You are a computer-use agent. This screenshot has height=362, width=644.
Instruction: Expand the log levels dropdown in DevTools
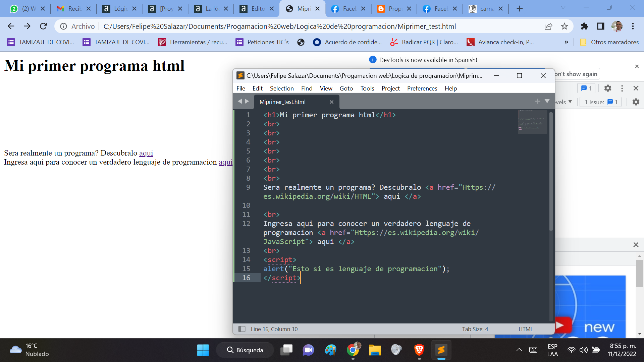click(x=563, y=102)
